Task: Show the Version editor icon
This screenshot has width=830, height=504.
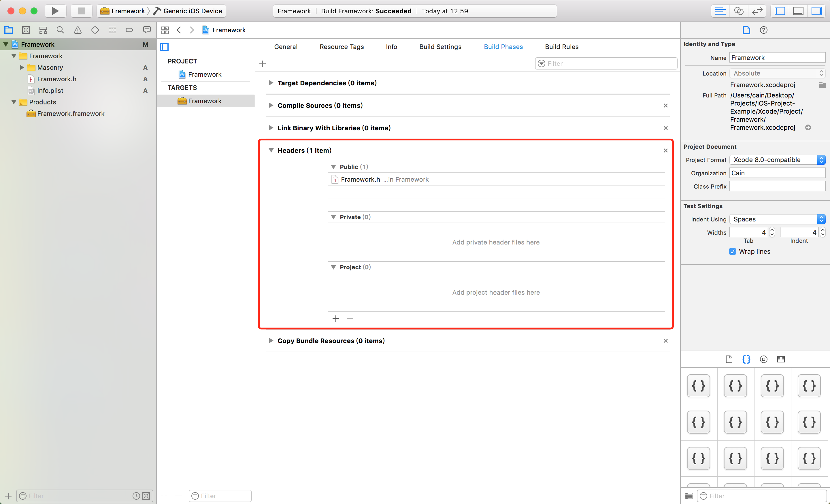Action: (x=757, y=11)
